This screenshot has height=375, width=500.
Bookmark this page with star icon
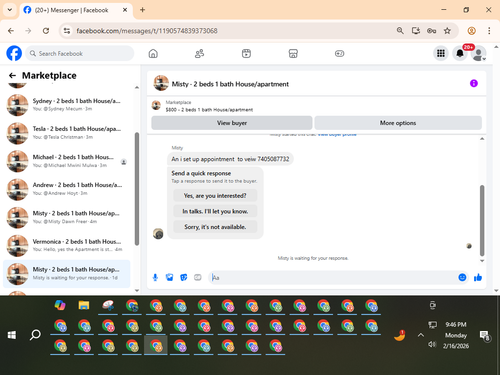(447, 31)
